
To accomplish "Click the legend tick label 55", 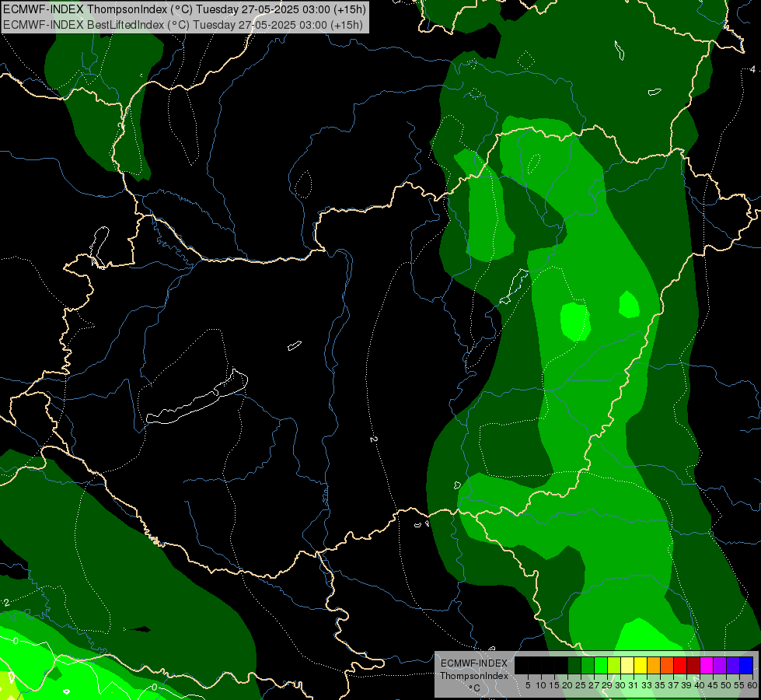I will click(739, 685).
